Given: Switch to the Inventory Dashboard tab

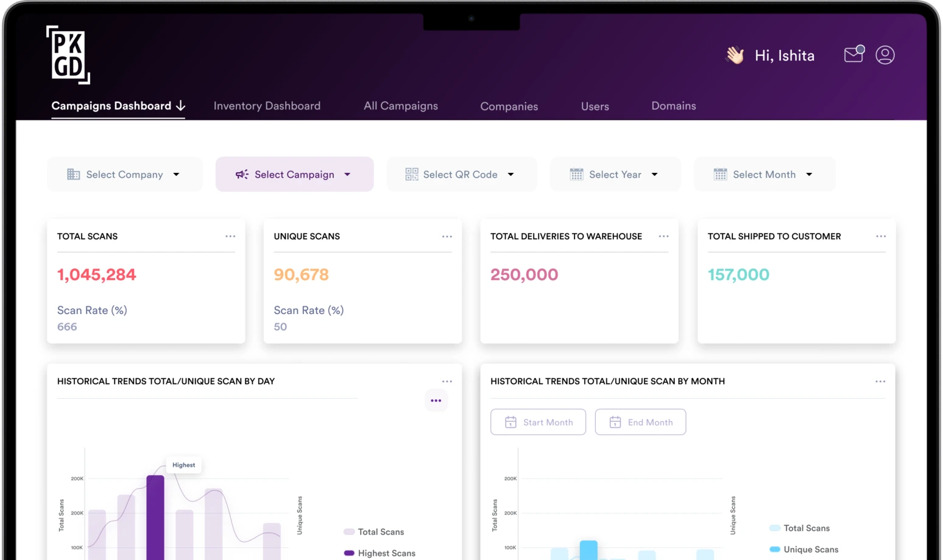Looking at the screenshot, I should click(x=267, y=106).
